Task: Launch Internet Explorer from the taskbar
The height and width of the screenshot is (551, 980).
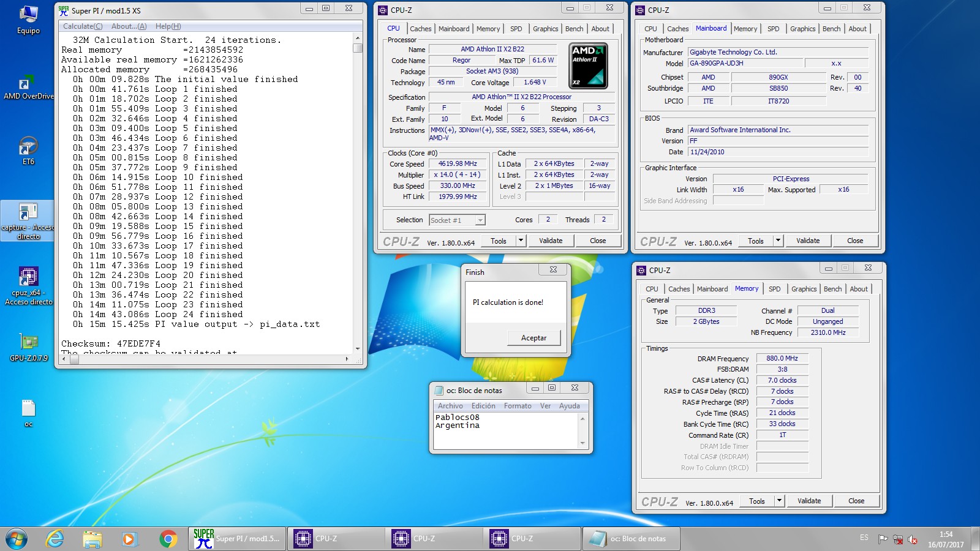Action: (55, 539)
